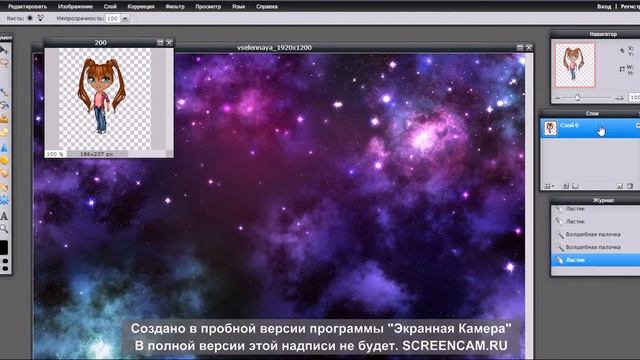
Task: Open the Редактировать menu
Action: [27, 7]
